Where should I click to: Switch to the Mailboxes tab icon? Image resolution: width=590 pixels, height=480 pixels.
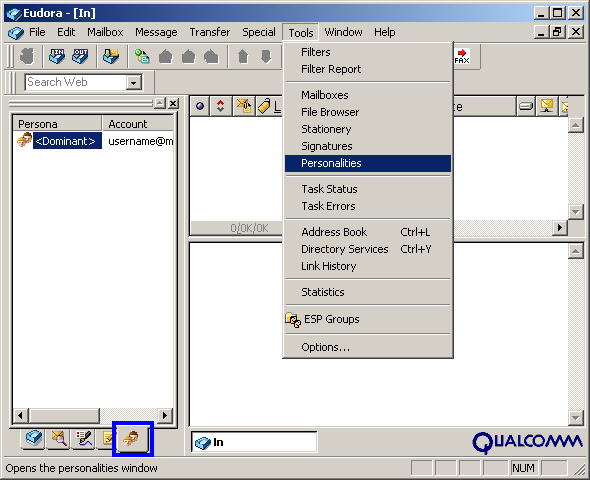pyautogui.click(x=33, y=439)
